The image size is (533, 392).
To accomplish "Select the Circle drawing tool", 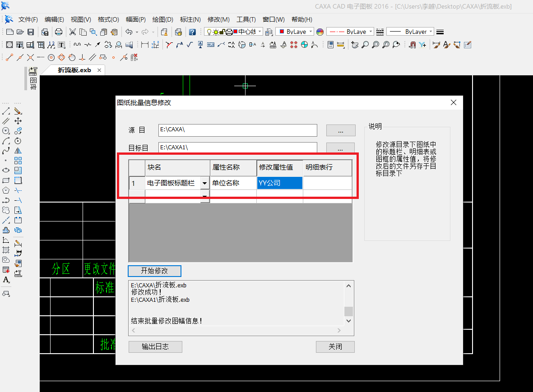I will [x=6, y=131].
